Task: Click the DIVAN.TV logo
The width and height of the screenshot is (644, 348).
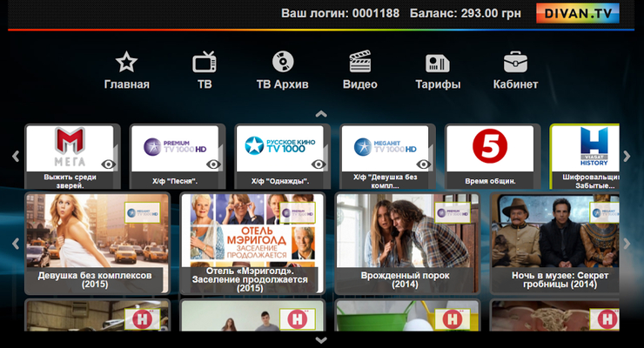Action: pyautogui.click(x=578, y=13)
